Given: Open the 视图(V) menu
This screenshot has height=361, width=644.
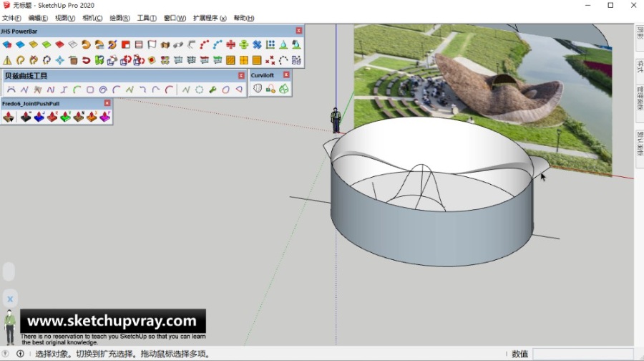Looking at the screenshot, I should (x=65, y=18).
